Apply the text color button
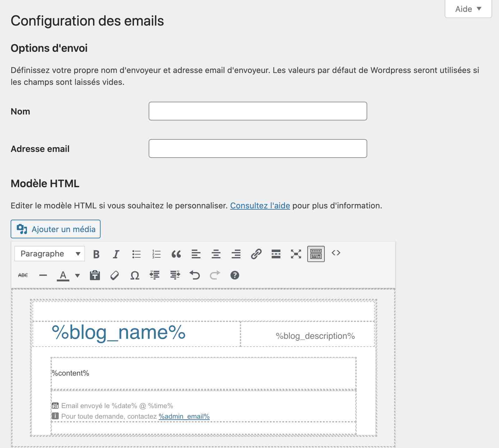This screenshot has height=448, width=499. coord(63,275)
